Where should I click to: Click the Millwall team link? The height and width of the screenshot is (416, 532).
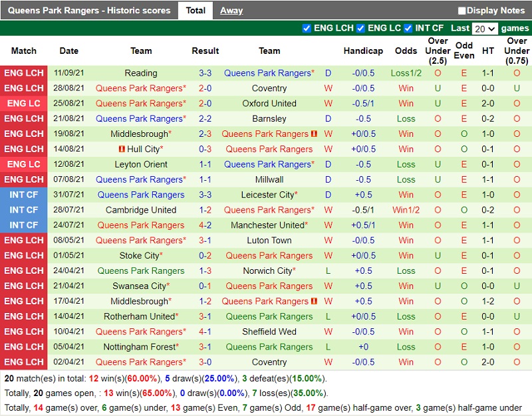coord(269,179)
